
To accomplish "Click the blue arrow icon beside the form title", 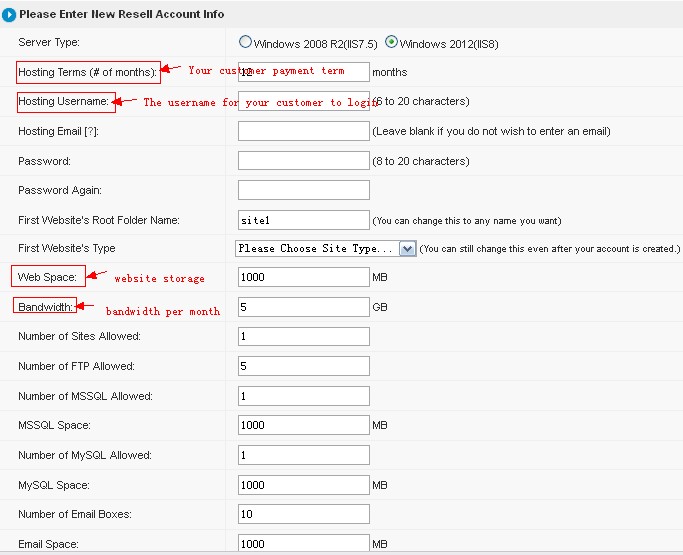I will (x=9, y=15).
